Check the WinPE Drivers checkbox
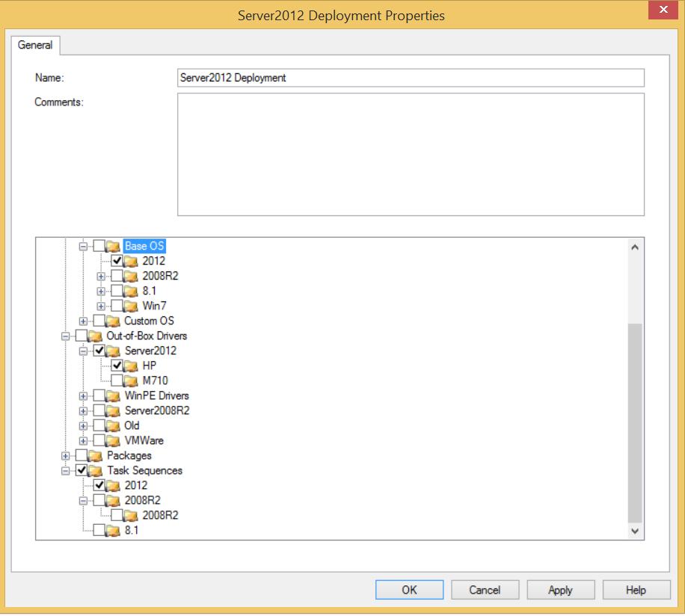 [x=99, y=395]
